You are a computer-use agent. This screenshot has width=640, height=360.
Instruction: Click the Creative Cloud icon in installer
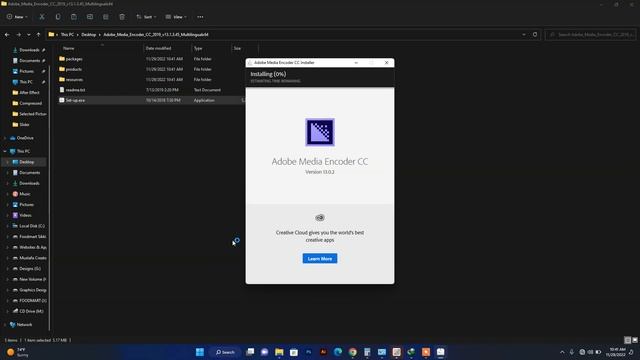coord(320,218)
